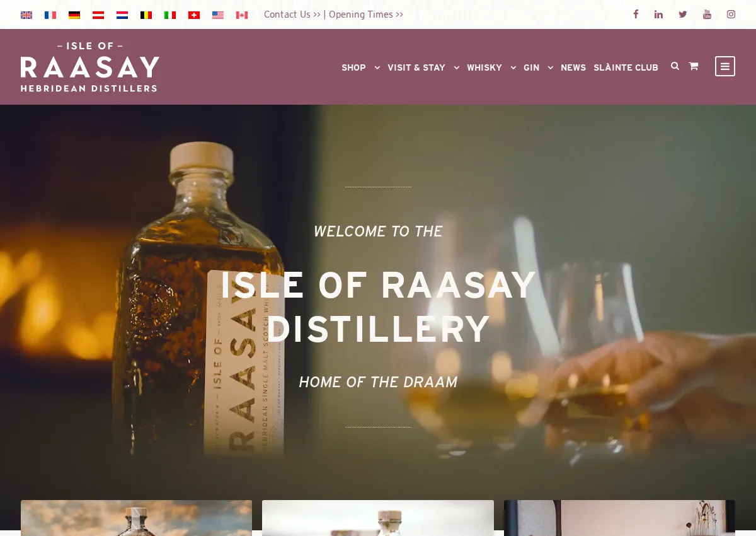Click the Isle of Raasay Distillery heading

tap(378, 306)
